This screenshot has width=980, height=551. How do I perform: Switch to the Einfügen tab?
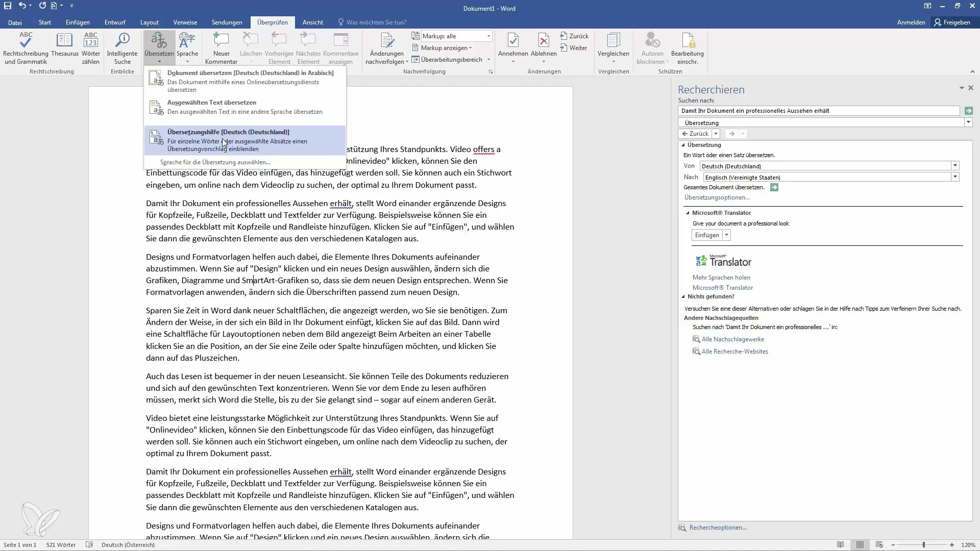(78, 22)
